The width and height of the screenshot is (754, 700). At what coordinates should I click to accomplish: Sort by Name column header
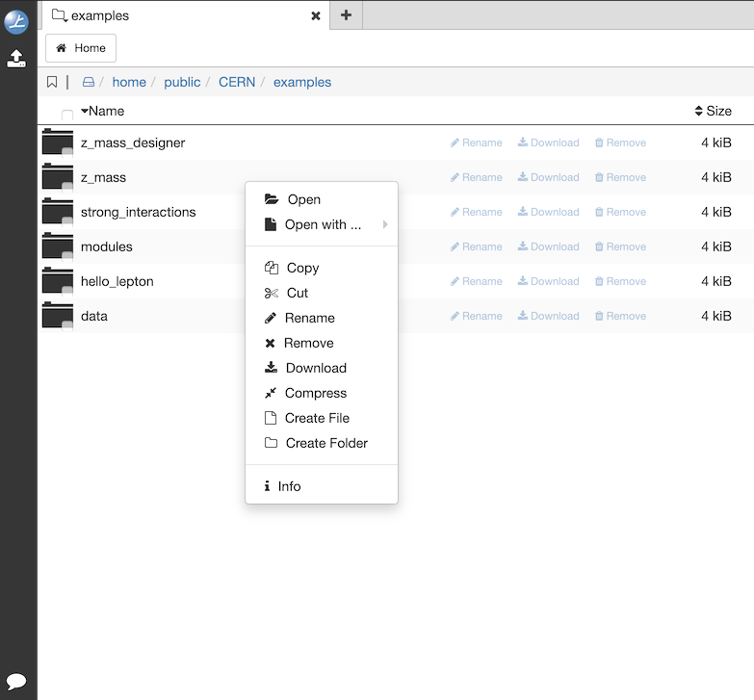click(102, 111)
